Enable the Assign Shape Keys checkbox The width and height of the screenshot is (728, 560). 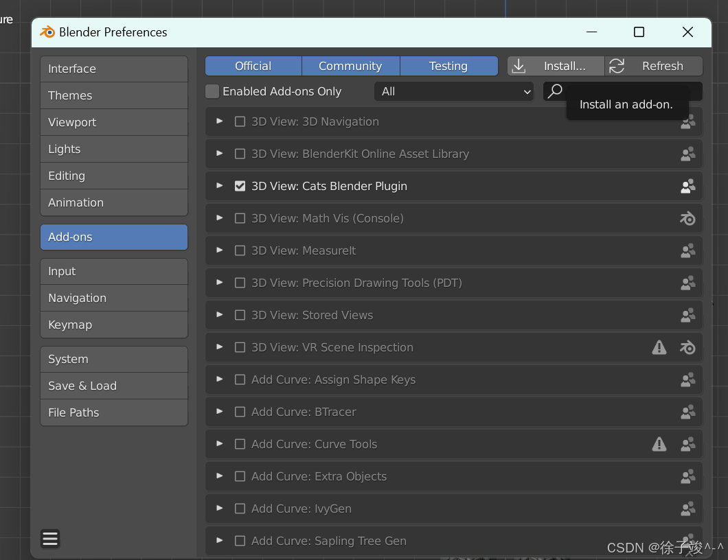[x=240, y=380]
